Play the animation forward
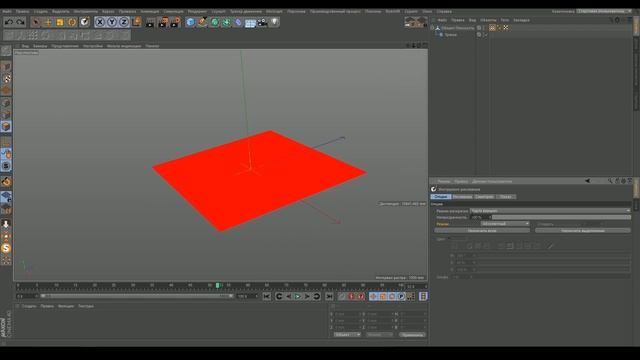Screen dimensions: 640x360 [x=298, y=296]
